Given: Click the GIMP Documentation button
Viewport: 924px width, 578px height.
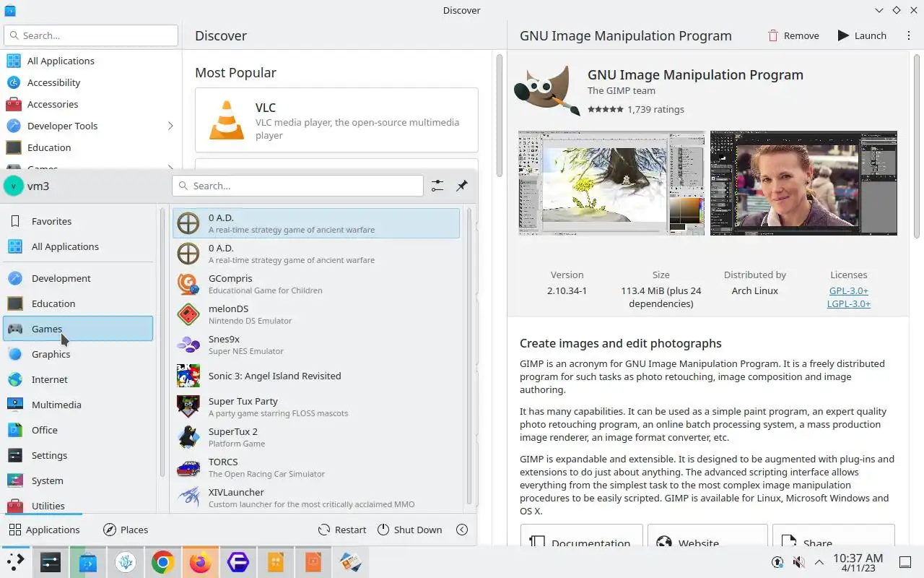Looking at the screenshot, I should [581, 535].
